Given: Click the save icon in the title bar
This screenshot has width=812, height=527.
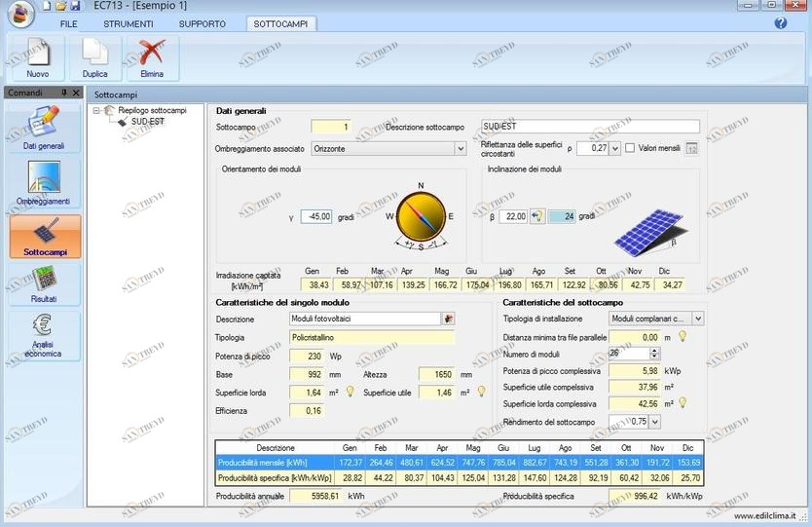Looking at the screenshot, I should [x=75, y=6].
